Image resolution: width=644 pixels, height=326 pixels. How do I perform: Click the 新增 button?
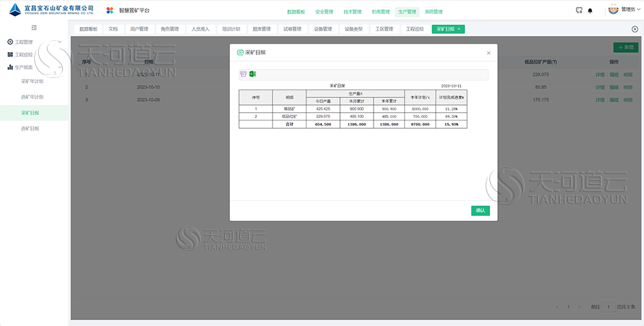[x=626, y=47]
